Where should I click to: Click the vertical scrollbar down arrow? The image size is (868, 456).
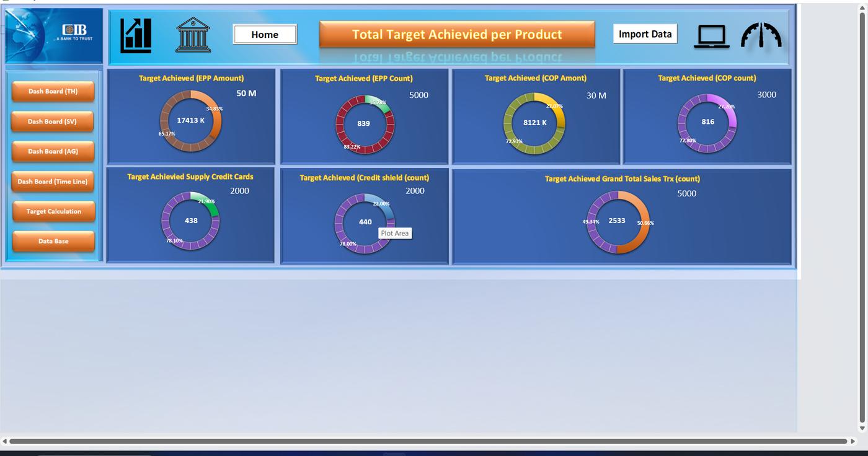[x=862, y=428]
